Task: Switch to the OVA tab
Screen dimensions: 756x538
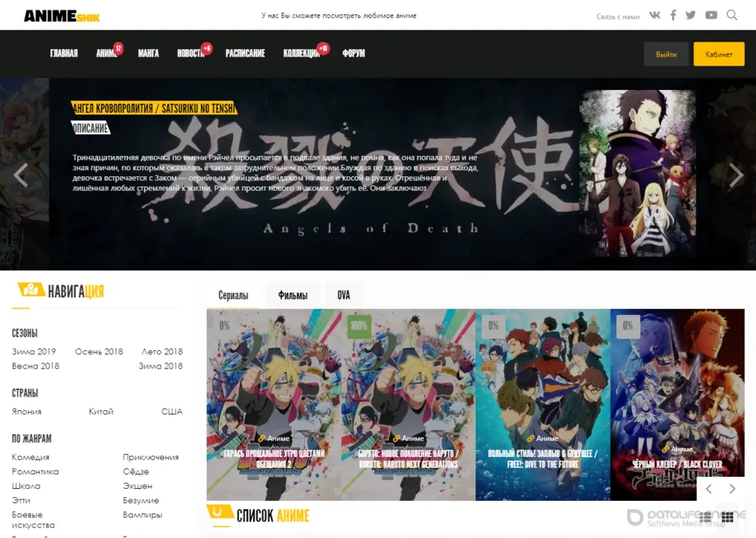Action: pyautogui.click(x=344, y=295)
